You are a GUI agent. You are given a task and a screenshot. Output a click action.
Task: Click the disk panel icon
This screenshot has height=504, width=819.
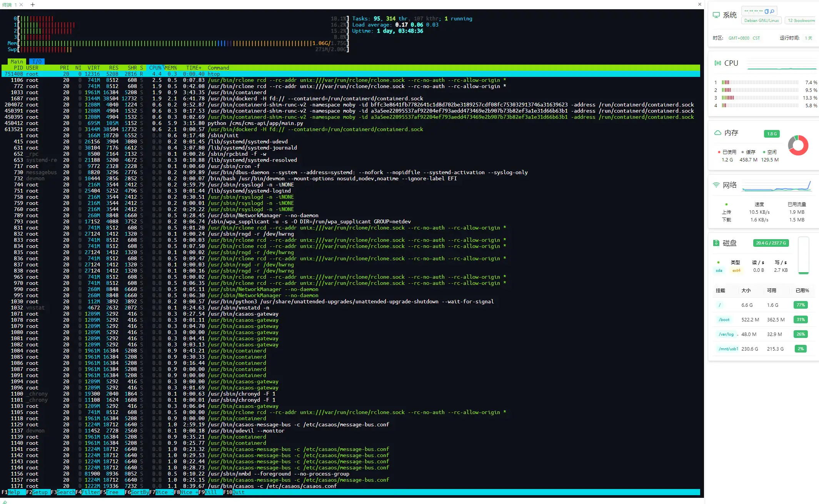click(x=716, y=243)
